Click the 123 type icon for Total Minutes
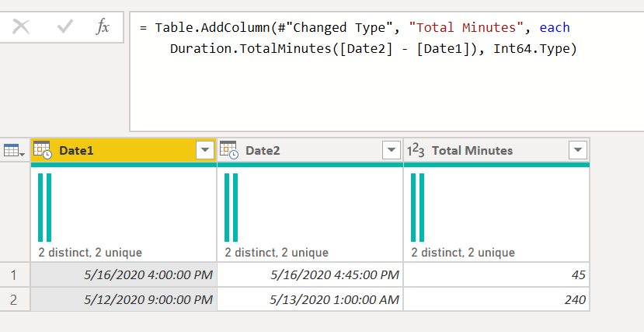Viewport: 644px width, 332px height. pyautogui.click(x=416, y=151)
